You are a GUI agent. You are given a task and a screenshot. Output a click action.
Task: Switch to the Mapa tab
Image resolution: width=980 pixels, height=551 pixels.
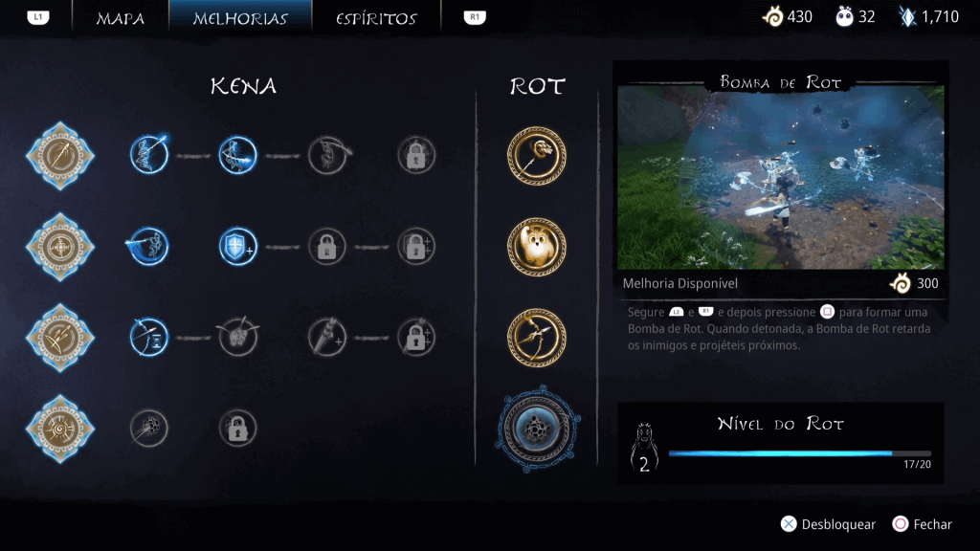[120, 18]
